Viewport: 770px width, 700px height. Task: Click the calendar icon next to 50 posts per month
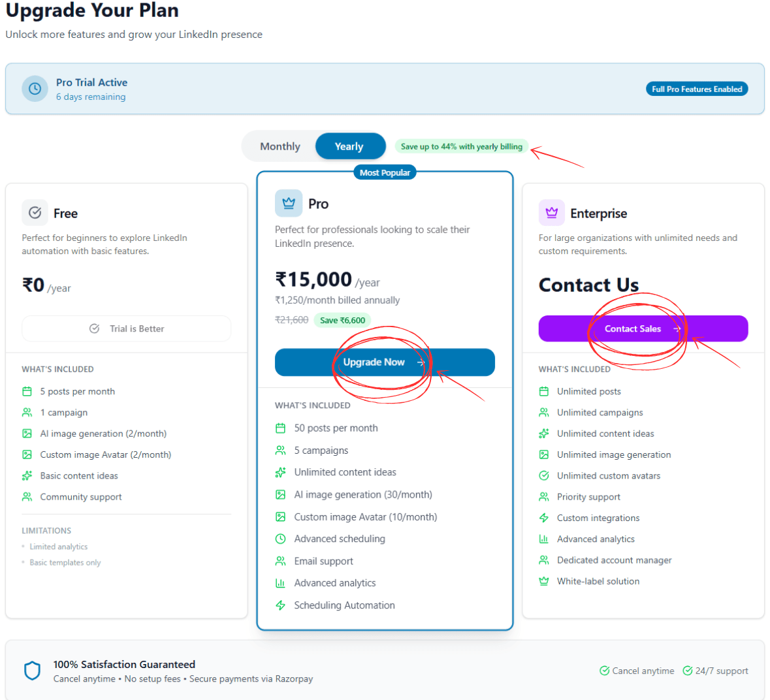pos(281,428)
